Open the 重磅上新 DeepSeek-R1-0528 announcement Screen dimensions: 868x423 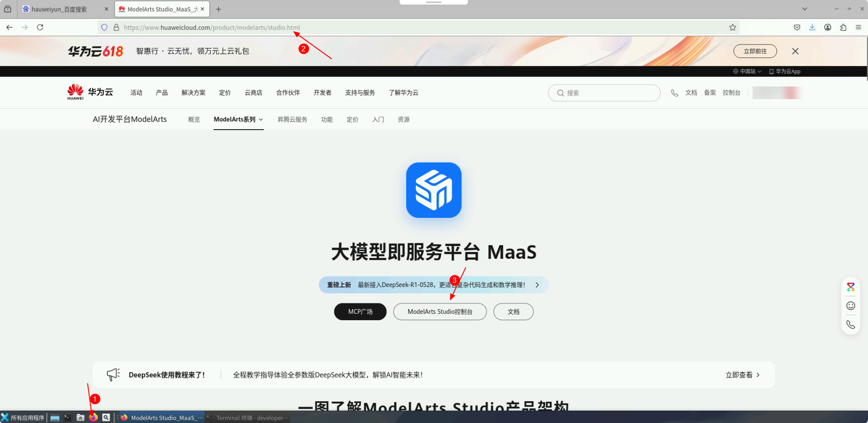434,285
